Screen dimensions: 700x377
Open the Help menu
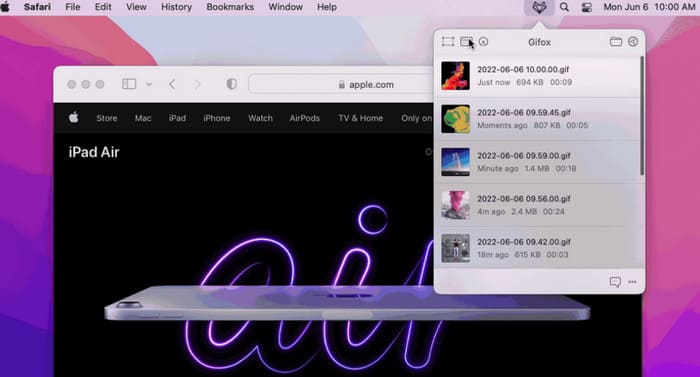tap(327, 7)
